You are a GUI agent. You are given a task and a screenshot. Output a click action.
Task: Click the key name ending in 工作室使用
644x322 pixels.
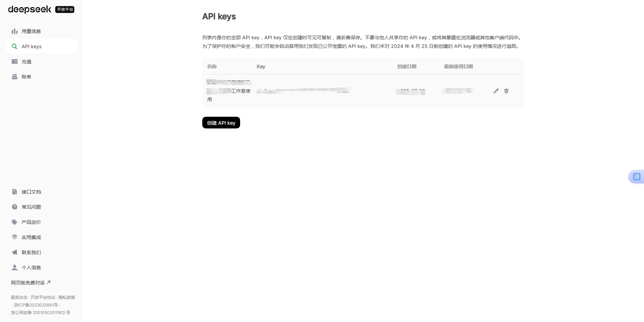[229, 91]
